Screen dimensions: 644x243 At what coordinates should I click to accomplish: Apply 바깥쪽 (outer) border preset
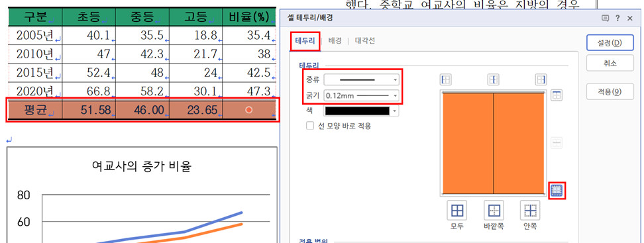[493, 211]
